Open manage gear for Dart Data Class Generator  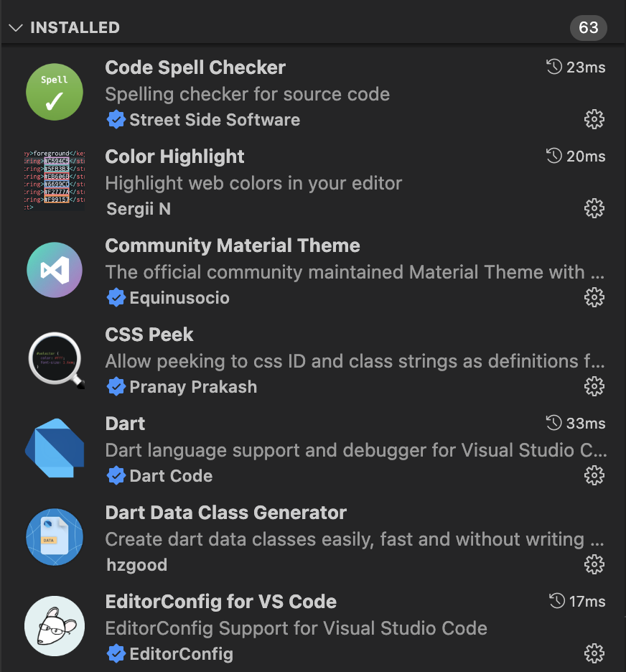tap(594, 564)
